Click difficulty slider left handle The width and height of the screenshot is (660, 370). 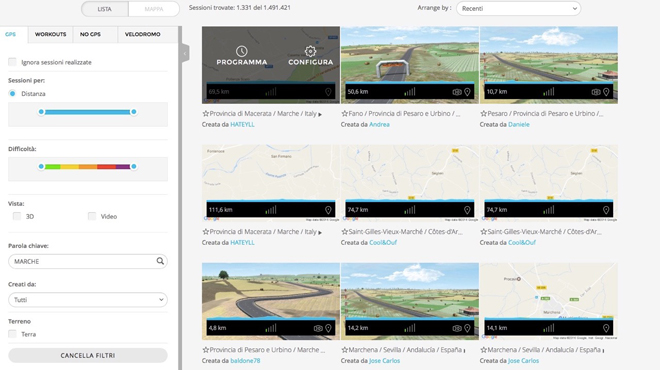click(41, 167)
